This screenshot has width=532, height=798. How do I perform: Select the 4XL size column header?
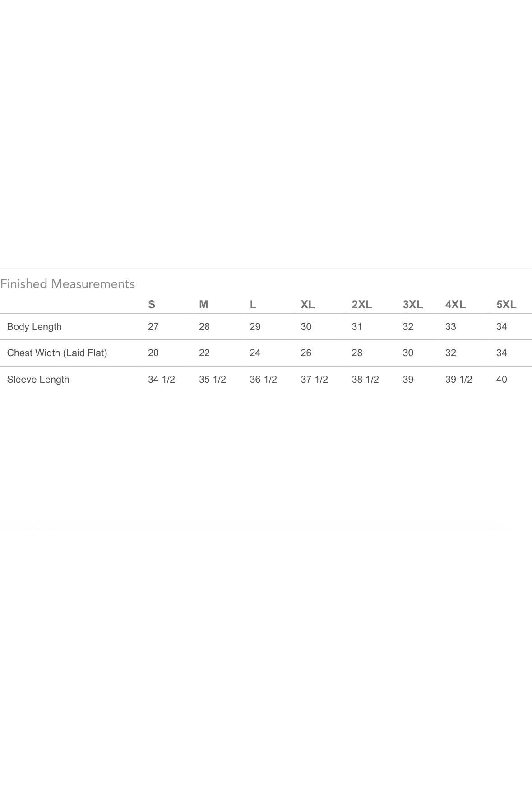tap(455, 305)
